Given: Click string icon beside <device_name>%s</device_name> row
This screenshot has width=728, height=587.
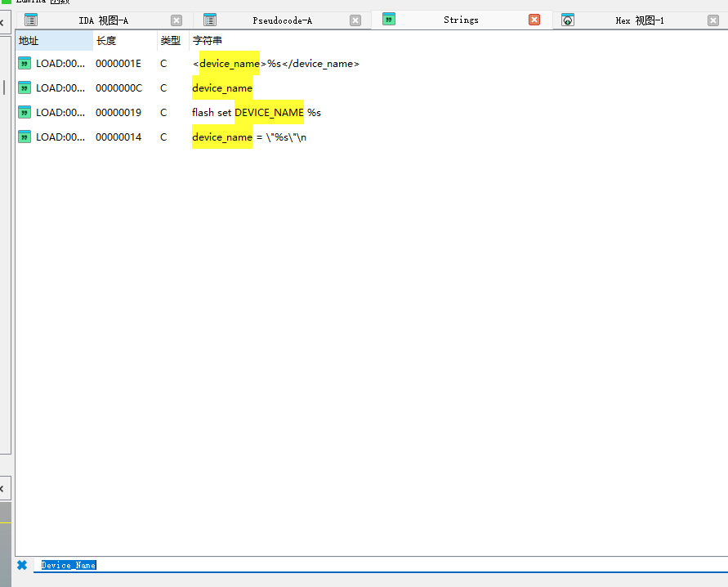Looking at the screenshot, I should click(25, 63).
